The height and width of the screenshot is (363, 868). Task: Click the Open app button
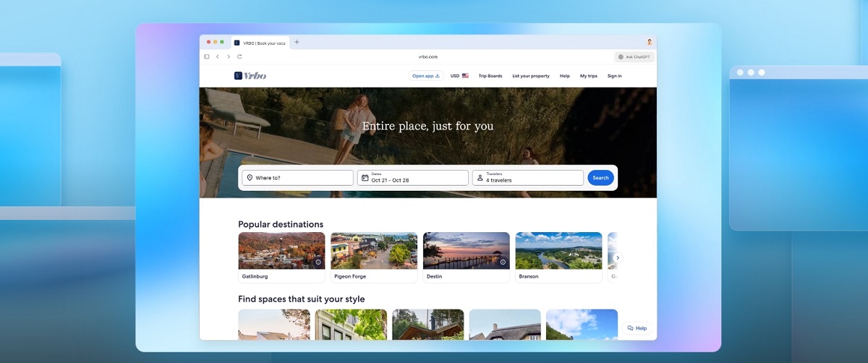tap(426, 76)
